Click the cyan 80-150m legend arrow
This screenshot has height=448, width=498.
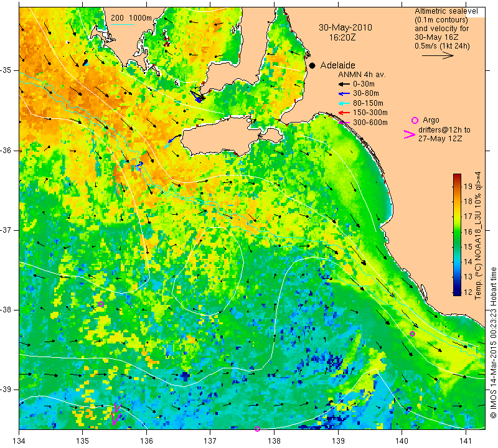point(344,103)
